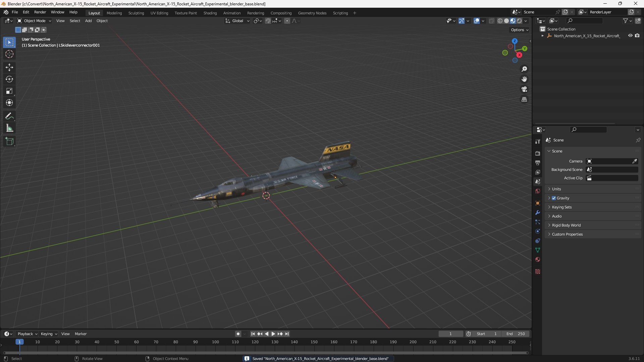Play the animation forward
The image size is (644, 362).
point(273,334)
